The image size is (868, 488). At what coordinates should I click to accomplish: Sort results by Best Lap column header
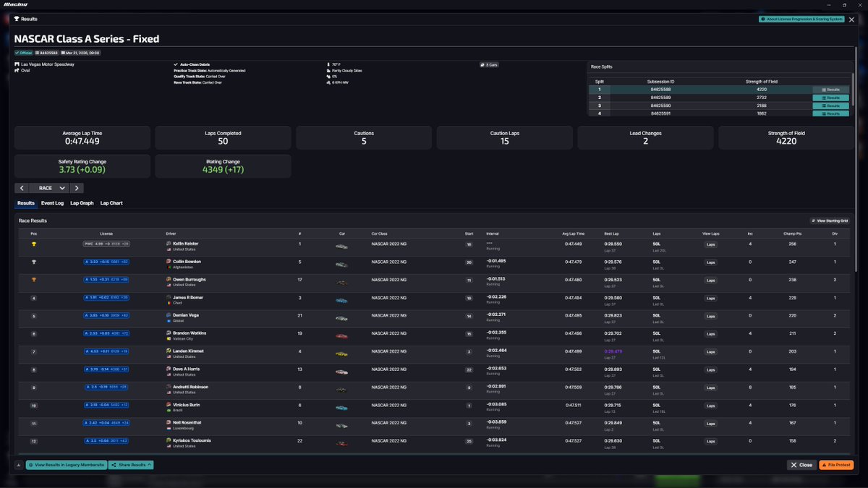[x=612, y=234]
